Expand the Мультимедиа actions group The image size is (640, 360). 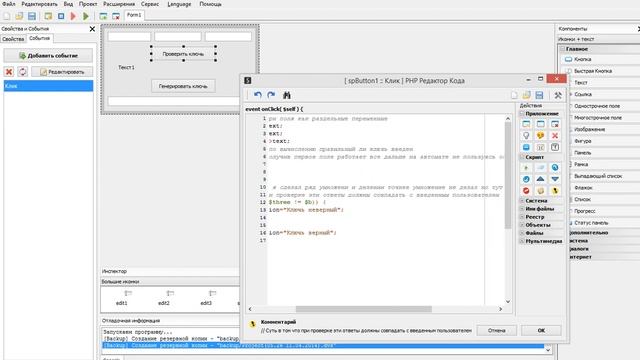tap(522, 241)
